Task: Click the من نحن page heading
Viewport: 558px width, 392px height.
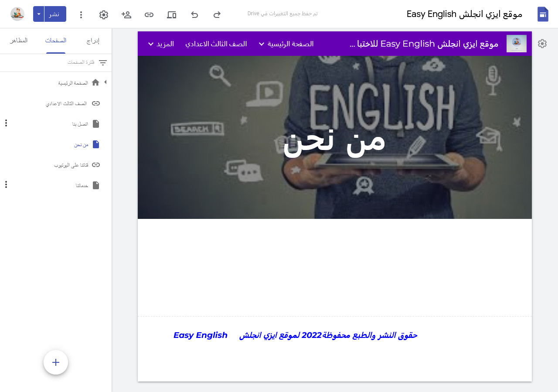Action: [334, 142]
